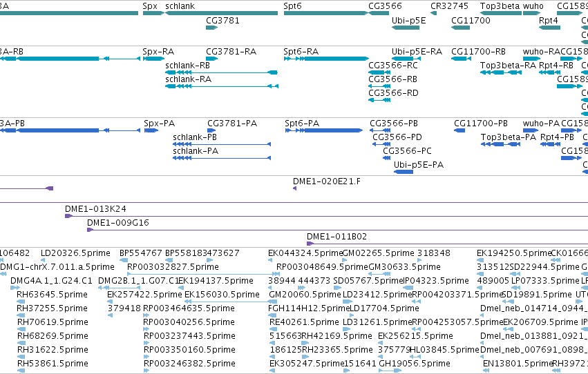The height and width of the screenshot is (374, 588).
Task: Select the RH31622.5prime EST
Action: 21,357
